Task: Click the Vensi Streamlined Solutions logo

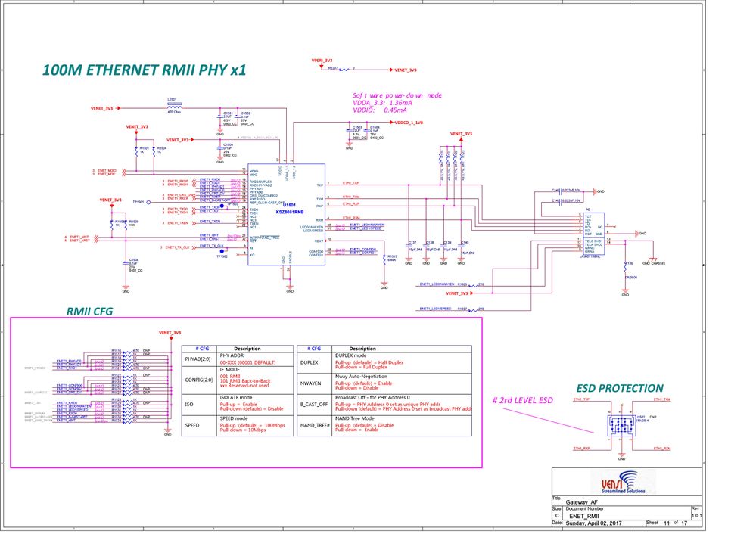Action: click(623, 482)
